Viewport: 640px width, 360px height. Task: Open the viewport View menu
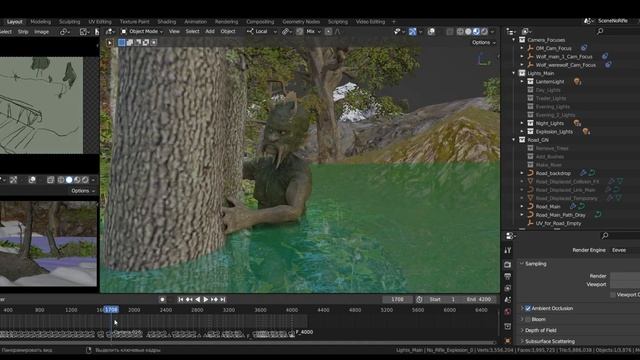(174, 31)
